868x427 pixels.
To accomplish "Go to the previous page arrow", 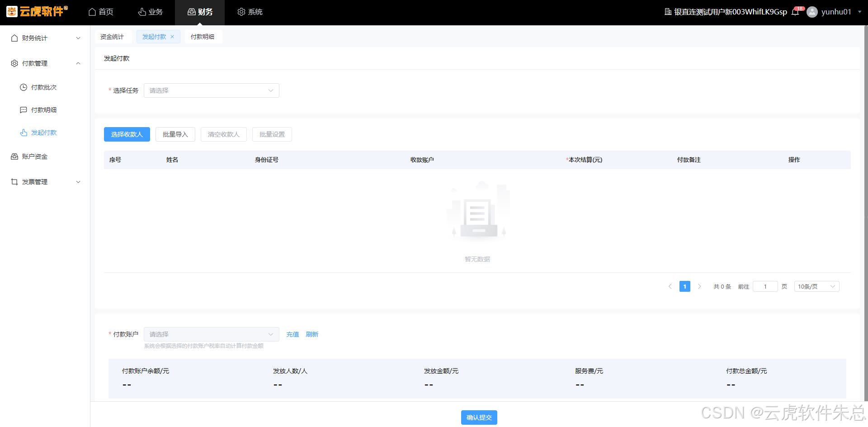I will pos(670,286).
